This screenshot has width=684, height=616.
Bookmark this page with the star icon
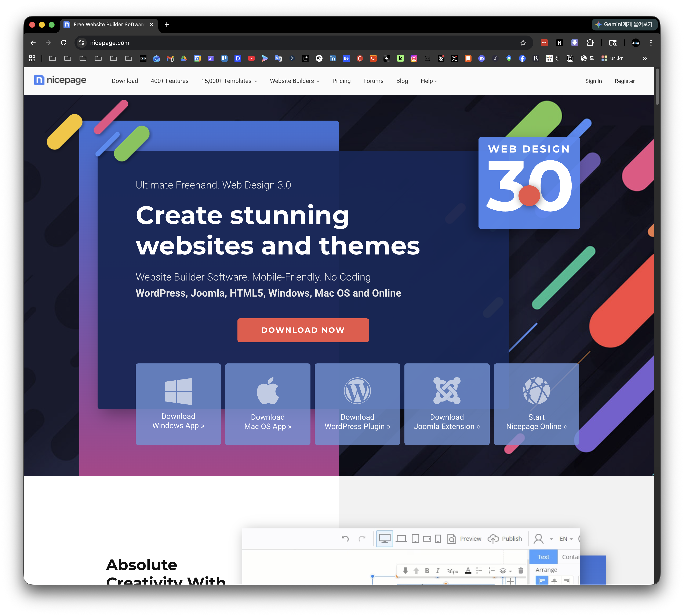(523, 43)
